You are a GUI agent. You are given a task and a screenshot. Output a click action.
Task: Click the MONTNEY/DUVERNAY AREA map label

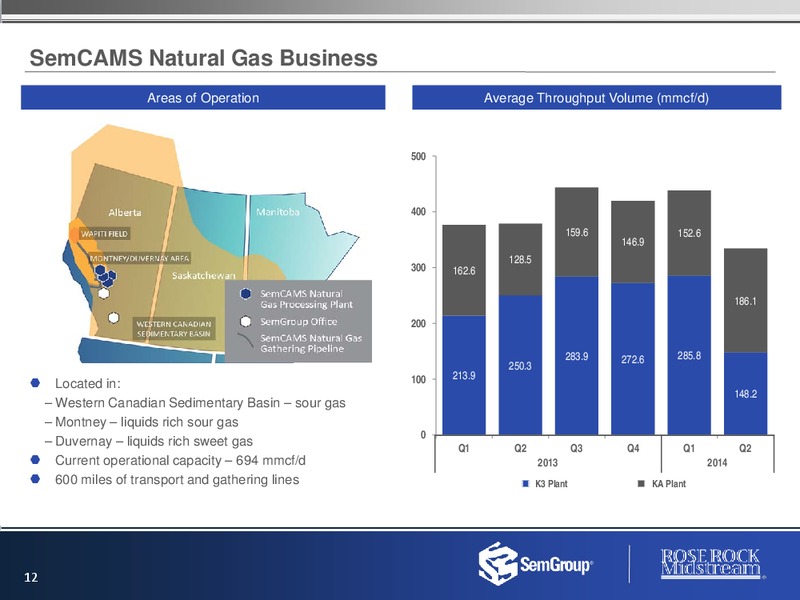click(x=140, y=258)
